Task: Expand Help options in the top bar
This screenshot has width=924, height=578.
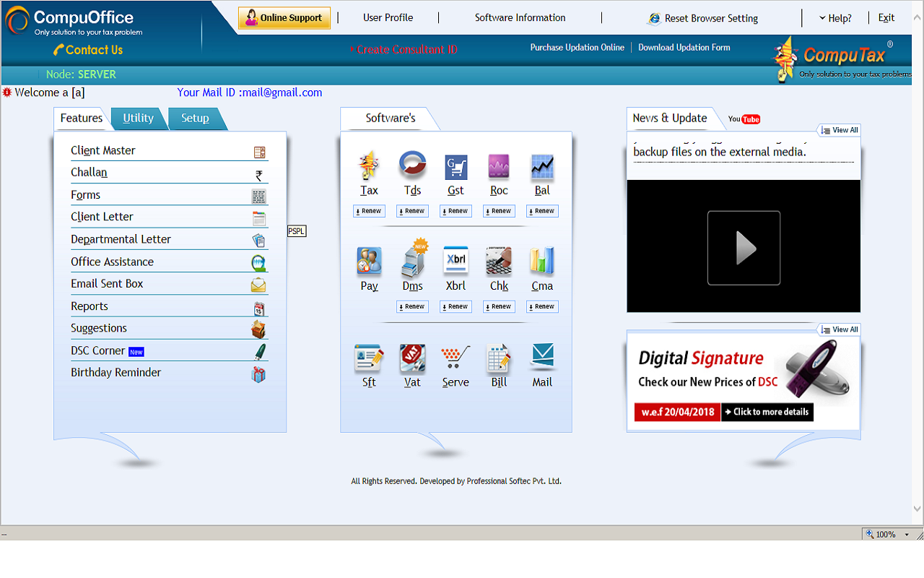Action: (836, 17)
